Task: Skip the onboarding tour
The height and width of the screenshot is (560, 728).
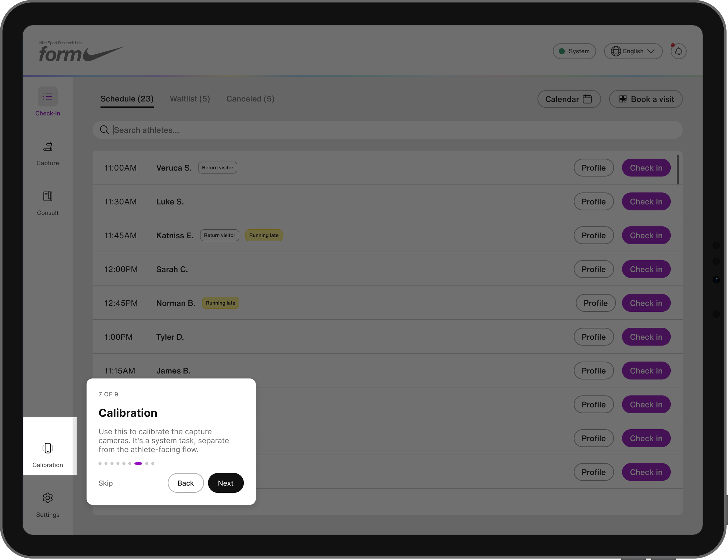Action: [105, 483]
